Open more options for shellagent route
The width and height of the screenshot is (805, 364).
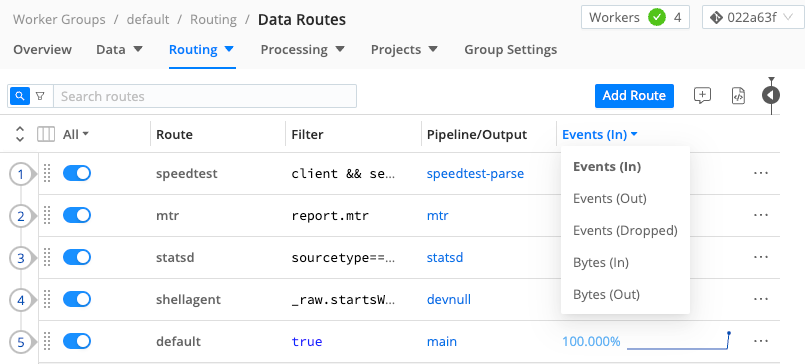click(761, 299)
